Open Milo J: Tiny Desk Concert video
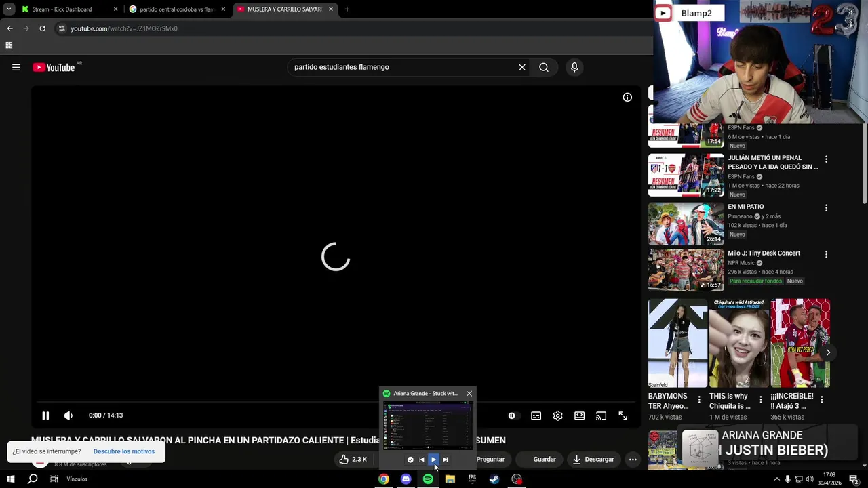Screen dimensions: 868x488 764,253
